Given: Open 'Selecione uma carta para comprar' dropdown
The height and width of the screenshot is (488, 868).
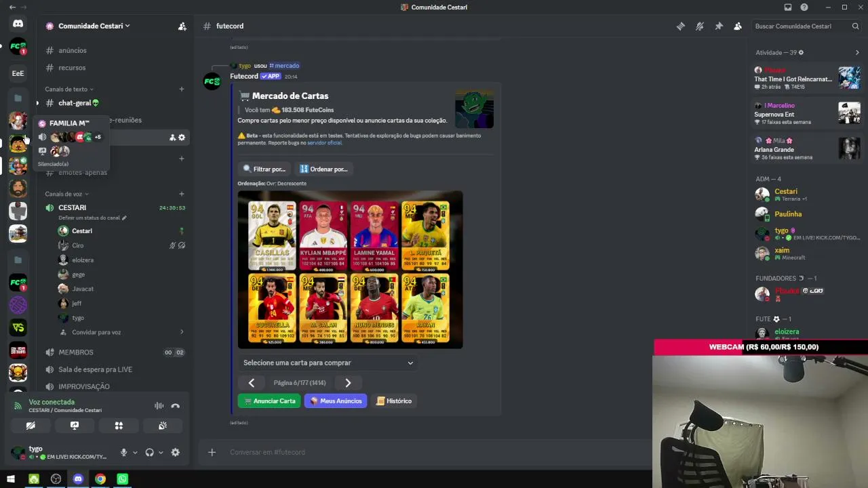Looking at the screenshot, I should 328,363.
